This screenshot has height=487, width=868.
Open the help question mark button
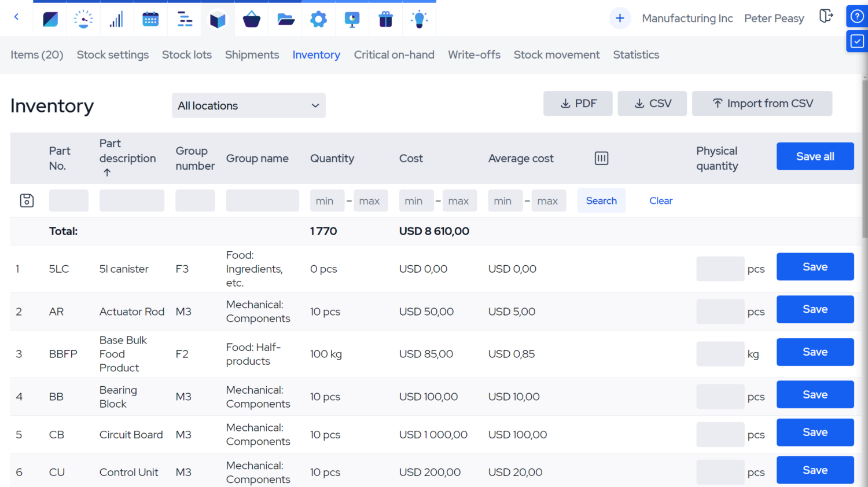(857, 16)
